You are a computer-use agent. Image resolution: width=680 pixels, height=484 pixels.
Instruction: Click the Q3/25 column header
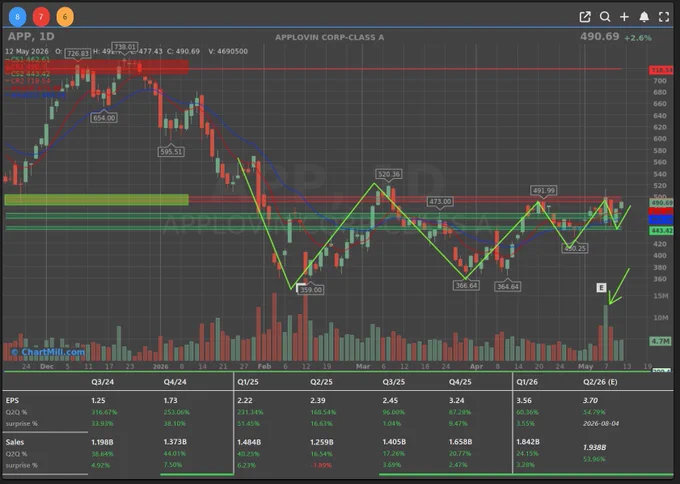point(394,382)
